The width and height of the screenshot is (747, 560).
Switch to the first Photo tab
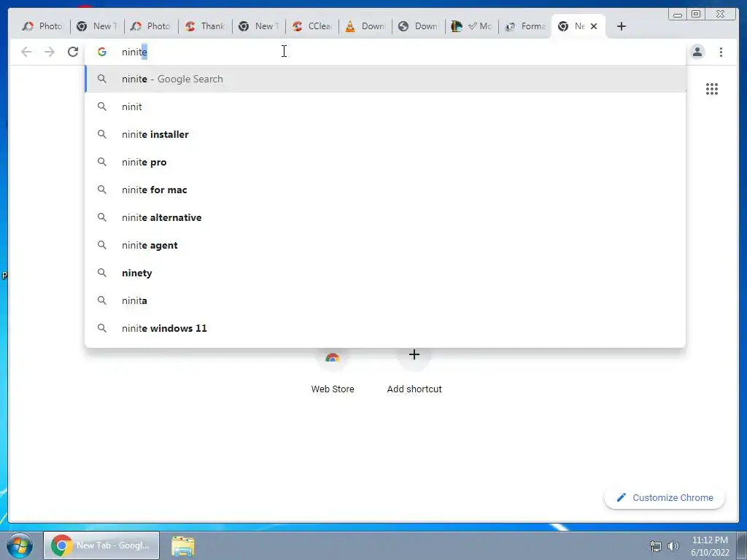pyautogui.click(x=43, y=26)
